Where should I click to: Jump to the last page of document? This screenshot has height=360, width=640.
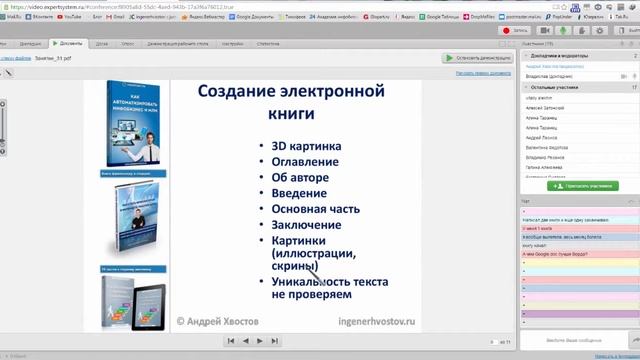click(x=274, y=341)
